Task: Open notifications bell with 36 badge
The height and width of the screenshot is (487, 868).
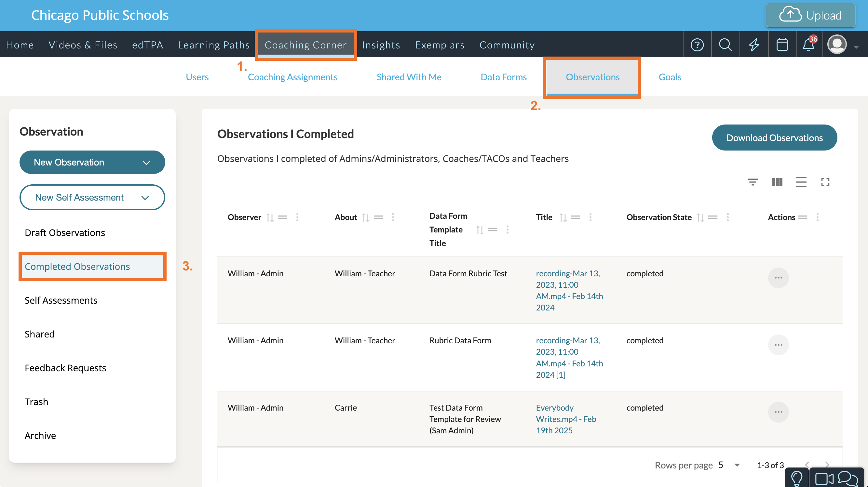Action: 809,45
